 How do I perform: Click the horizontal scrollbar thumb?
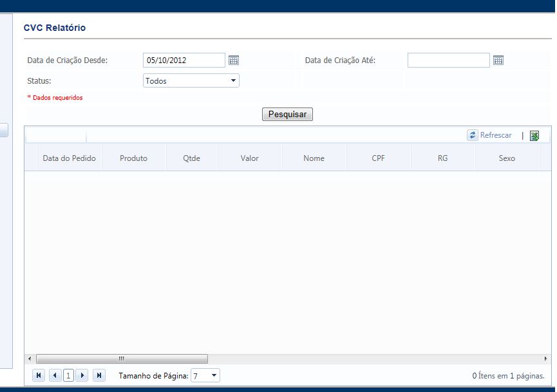(122, 359)
